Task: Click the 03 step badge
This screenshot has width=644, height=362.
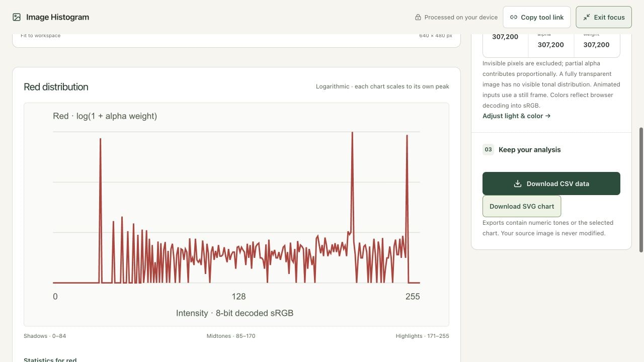Action: (x=488, y=149)
